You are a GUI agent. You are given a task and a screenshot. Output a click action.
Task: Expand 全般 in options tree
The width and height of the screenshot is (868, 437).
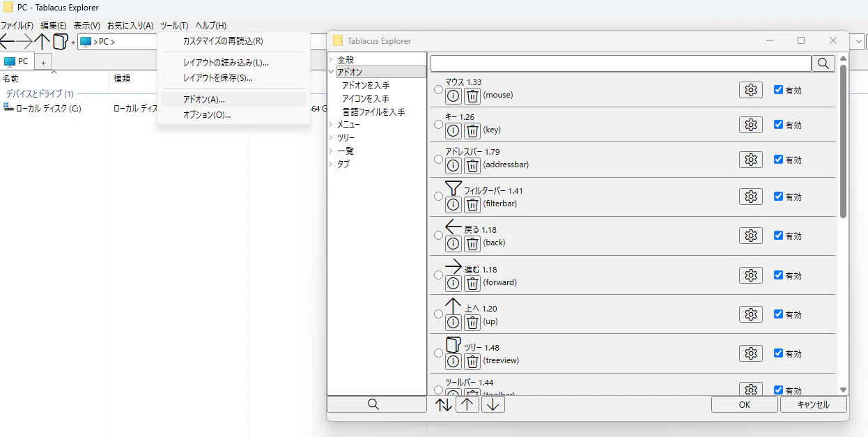pyautogui.click(x=332, y=60)
